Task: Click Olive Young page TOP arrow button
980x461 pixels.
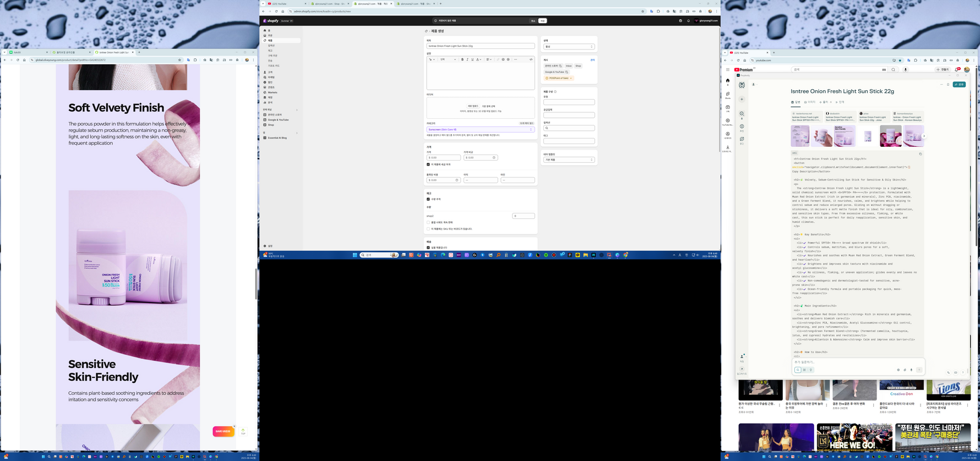Action: [243, 431]
